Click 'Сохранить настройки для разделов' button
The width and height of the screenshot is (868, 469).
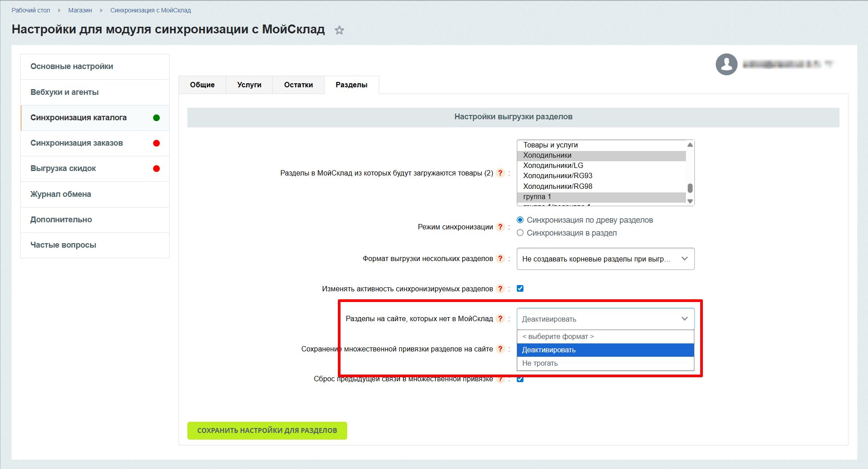[267, 431]
